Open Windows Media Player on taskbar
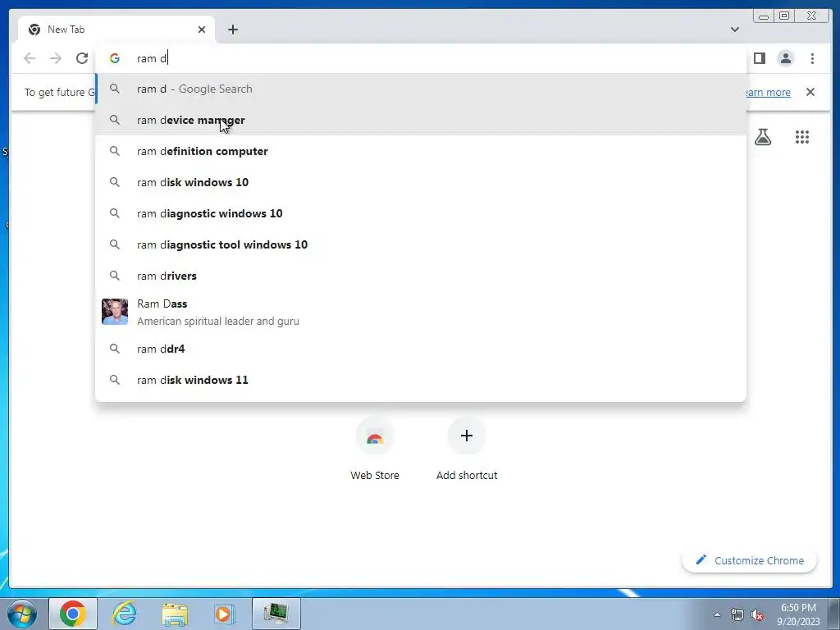The height and width of the screenshot is (630, 840). [x=225, y=614]
